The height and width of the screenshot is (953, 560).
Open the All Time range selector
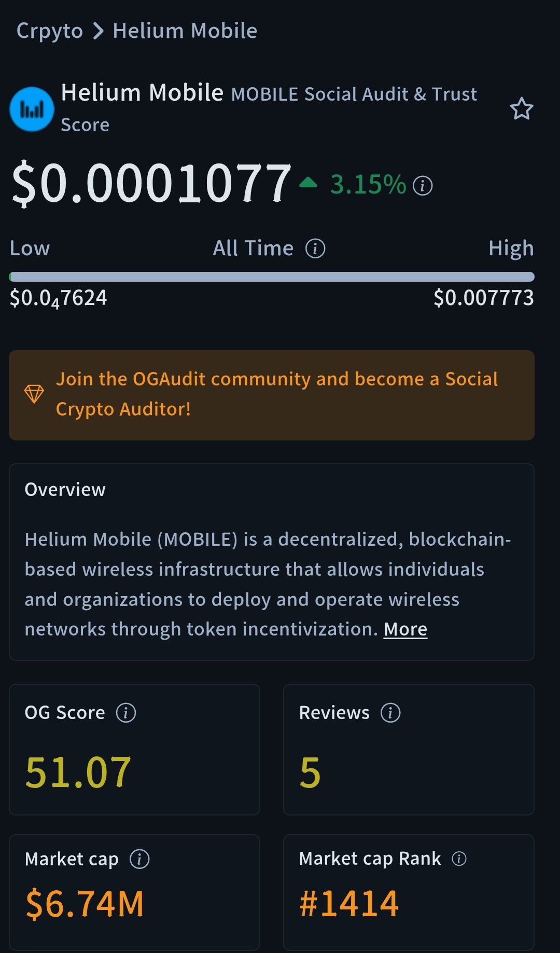(253, 248)
